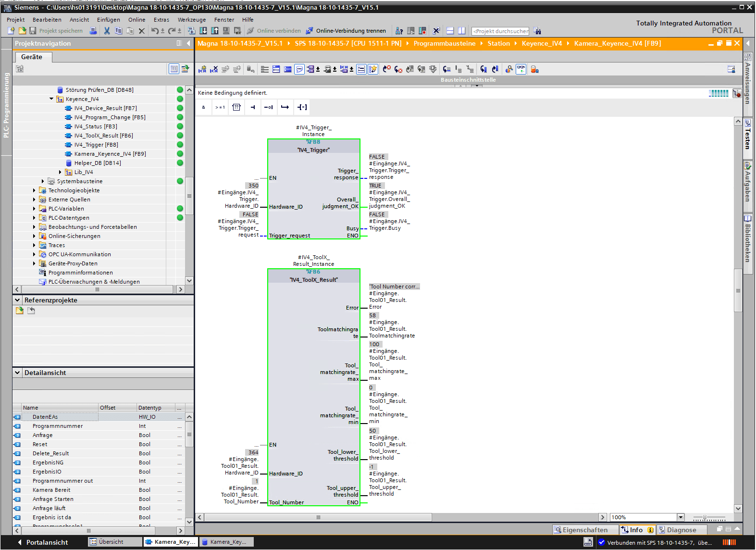Open the Werkzeuge menu
The height and width of the screenshot is (550, 756).
(x=192, y=20)
